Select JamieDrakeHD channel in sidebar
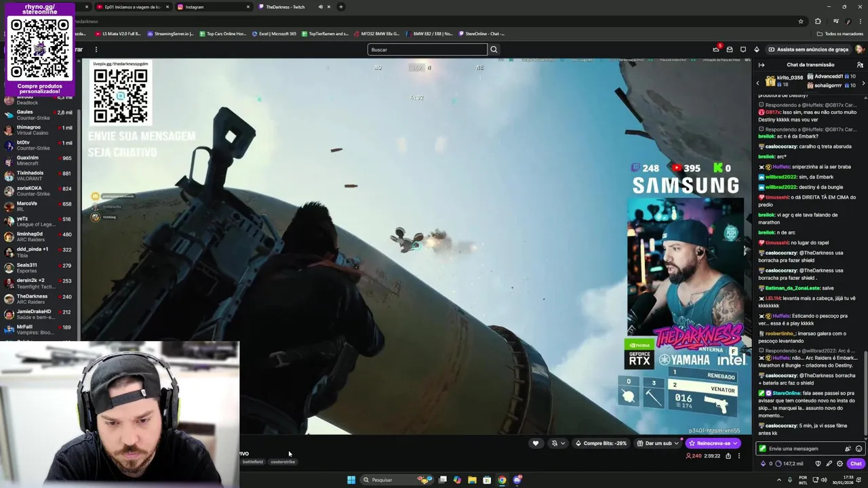 [x=39, y=314]
